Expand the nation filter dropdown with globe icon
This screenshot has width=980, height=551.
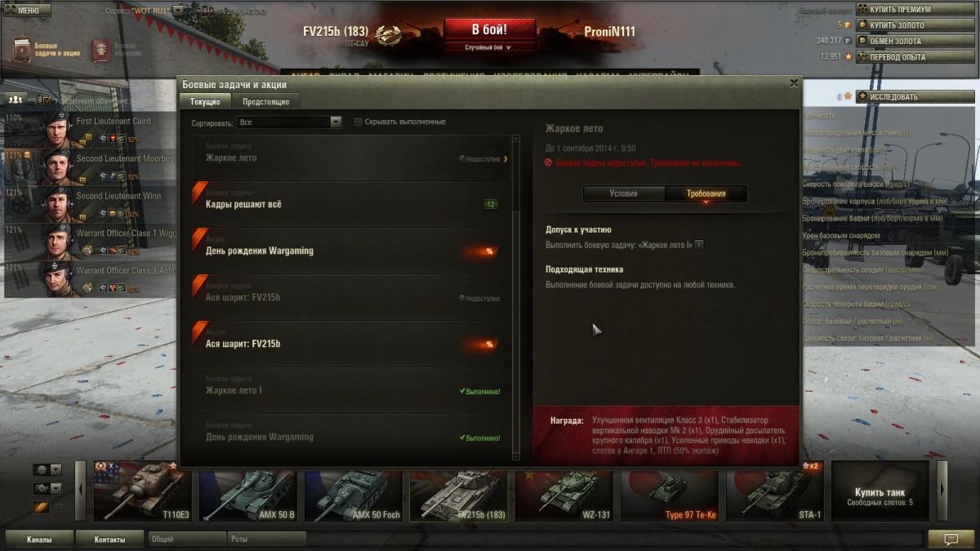pyautogui.click(x=47, y=469)
